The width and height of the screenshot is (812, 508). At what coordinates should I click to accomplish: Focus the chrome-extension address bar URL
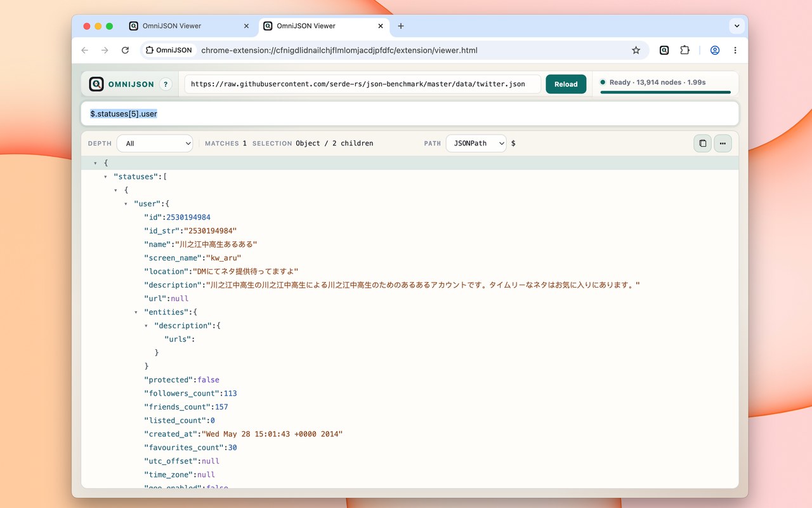[x=339, y=50]
